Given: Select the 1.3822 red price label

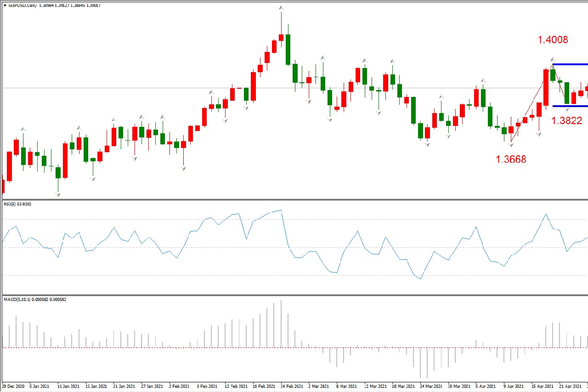Looking at the screenshot, I should point(566,121).
